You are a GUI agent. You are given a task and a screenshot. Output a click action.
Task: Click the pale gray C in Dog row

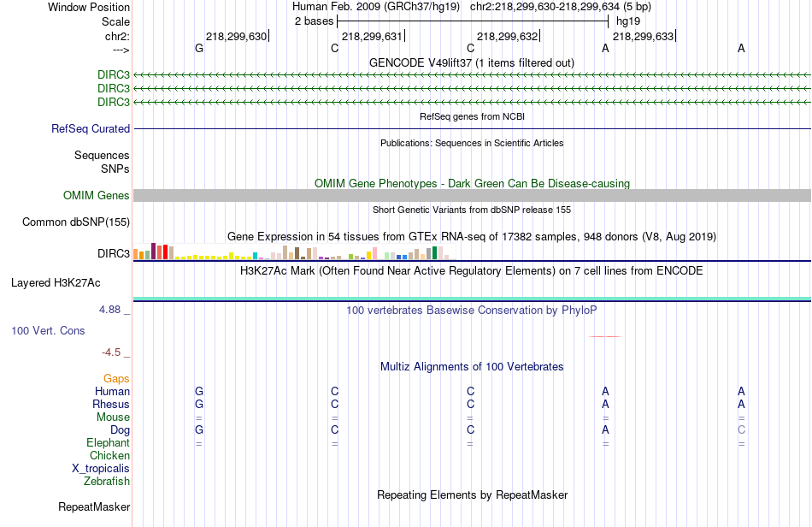coord(742,429)
